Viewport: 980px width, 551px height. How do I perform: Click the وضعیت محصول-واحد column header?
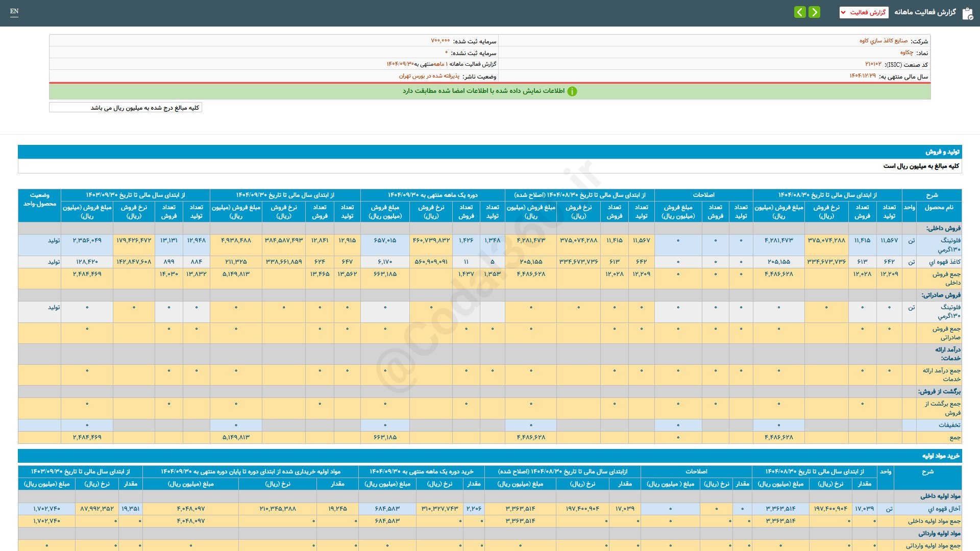[x=39, y=199]
